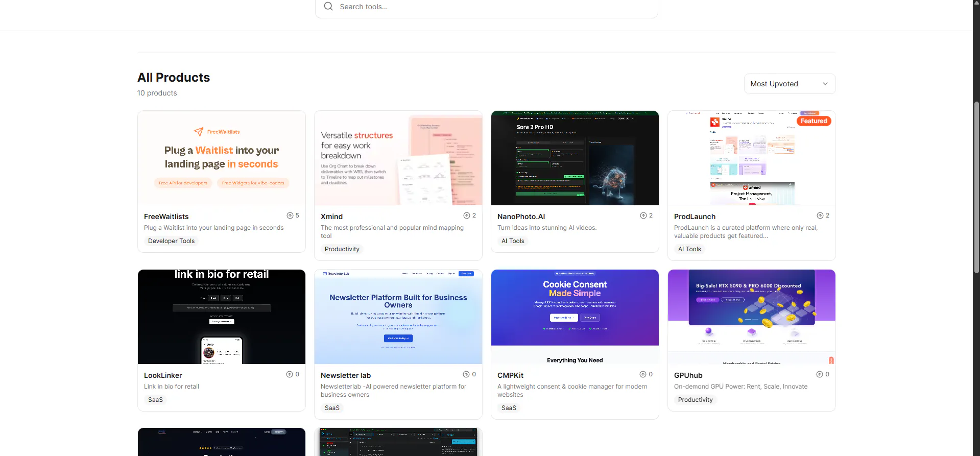Click the LookLinker title link

pyautogui.click(x=163, y=375)
